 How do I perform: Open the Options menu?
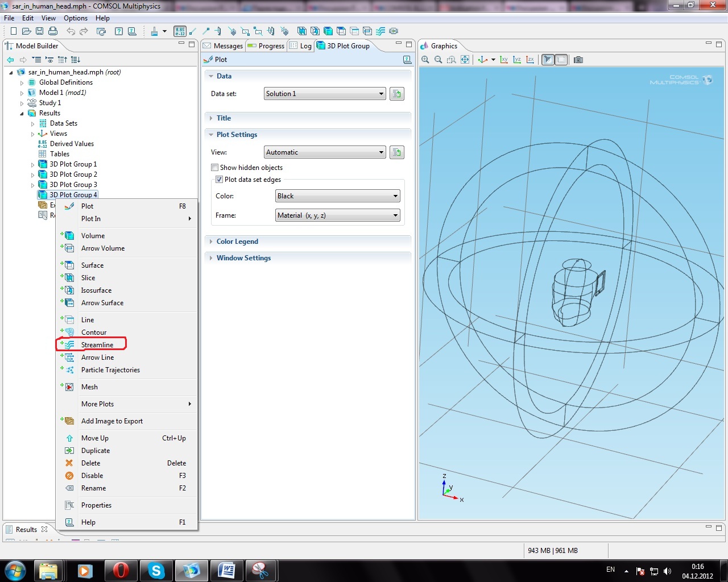76,18
